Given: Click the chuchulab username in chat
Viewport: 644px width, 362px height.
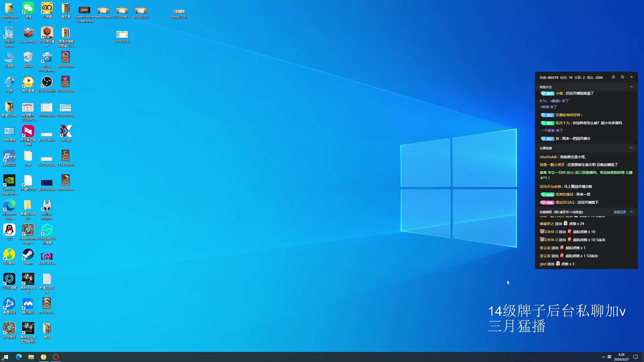Looking at the screenshot, I should (548, 157).
